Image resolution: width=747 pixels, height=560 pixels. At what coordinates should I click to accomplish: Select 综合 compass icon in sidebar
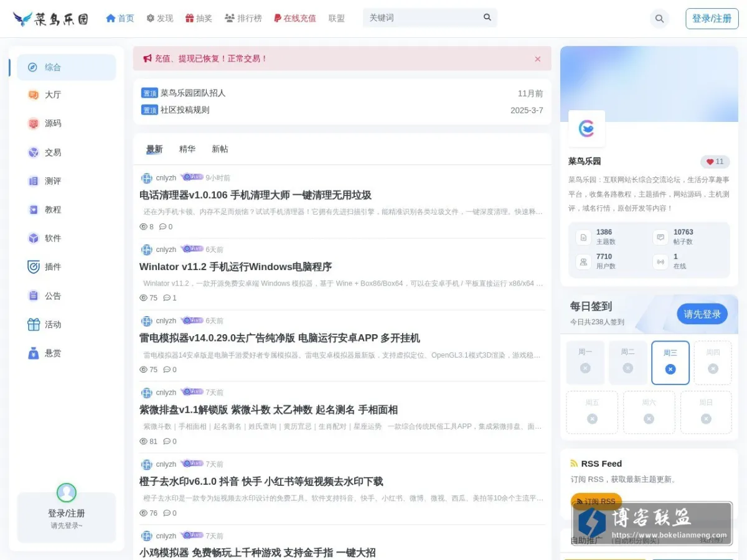click(x=33, y=67)
